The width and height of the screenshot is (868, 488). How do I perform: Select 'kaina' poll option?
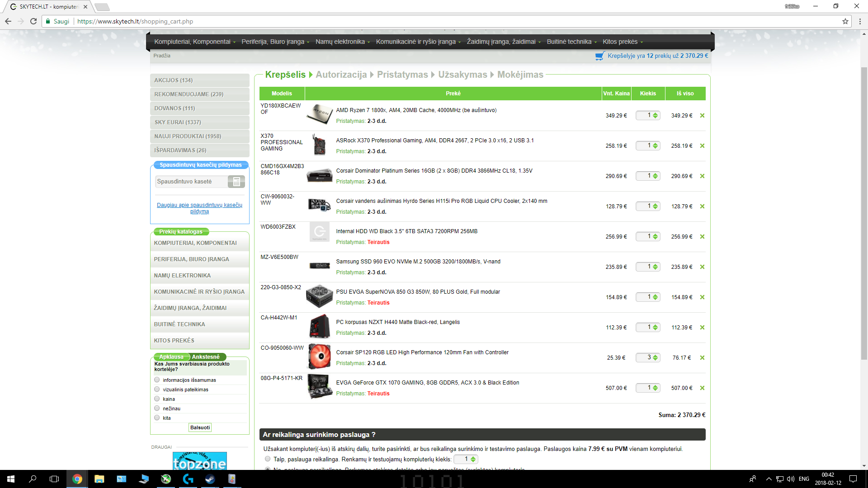tap(157, 399)
